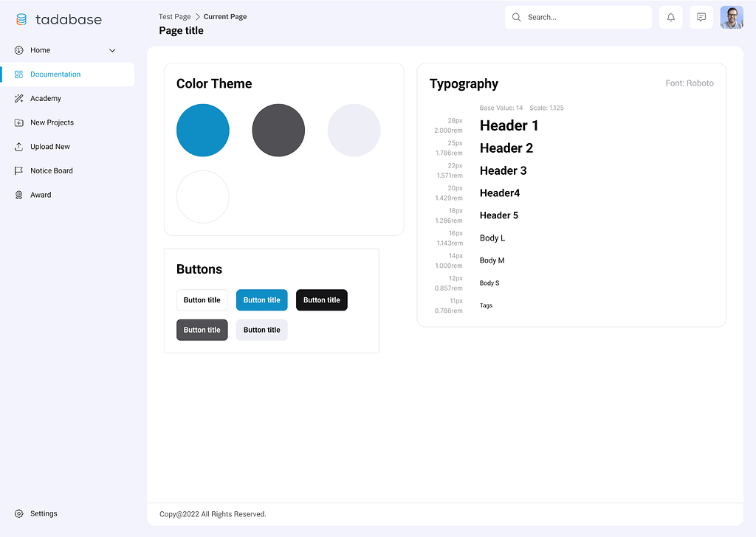Click the Academy magic wand icon
Screen dimensions: 756x537
click(x=19, y=99)
